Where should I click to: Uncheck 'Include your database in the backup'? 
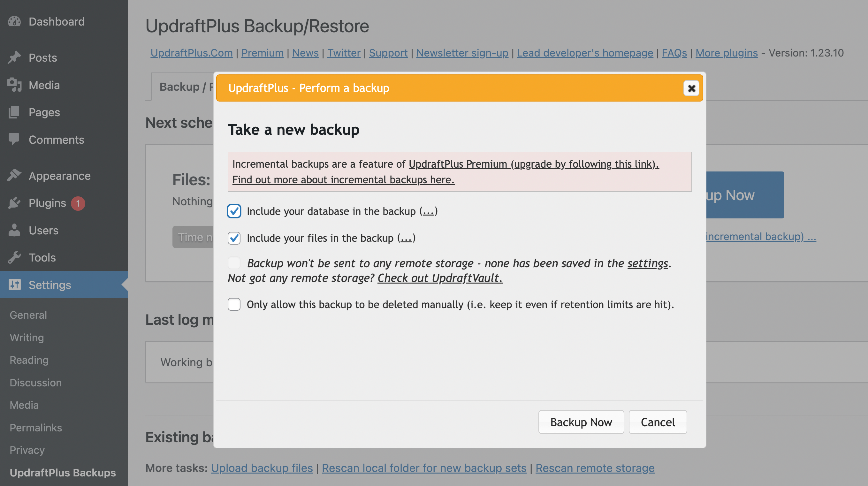pos(234,211)
